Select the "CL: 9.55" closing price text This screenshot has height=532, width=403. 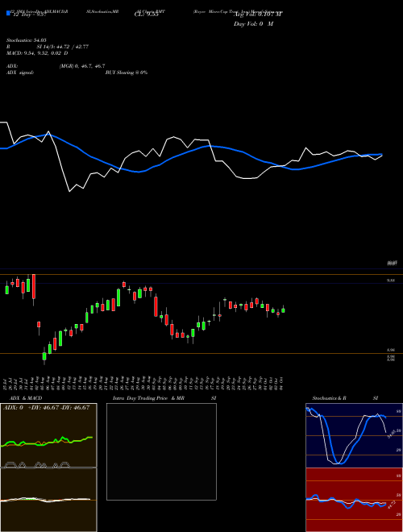[146, 15]
